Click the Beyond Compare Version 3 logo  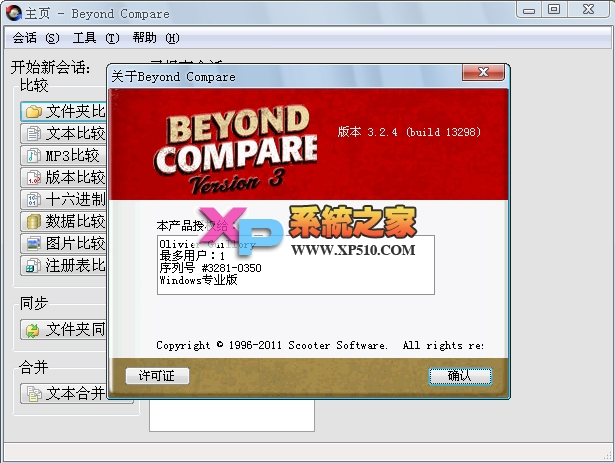235,149
